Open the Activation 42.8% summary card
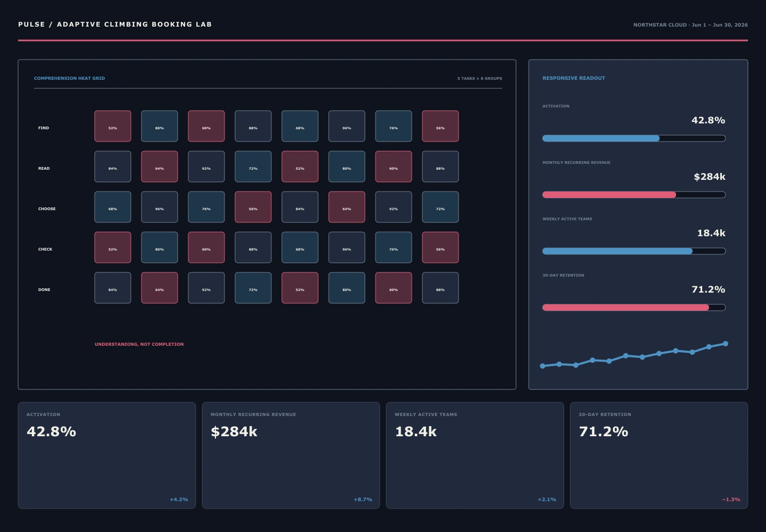This screenshot has height=532, width=766. pyautogui.click(x=107, y=455)
